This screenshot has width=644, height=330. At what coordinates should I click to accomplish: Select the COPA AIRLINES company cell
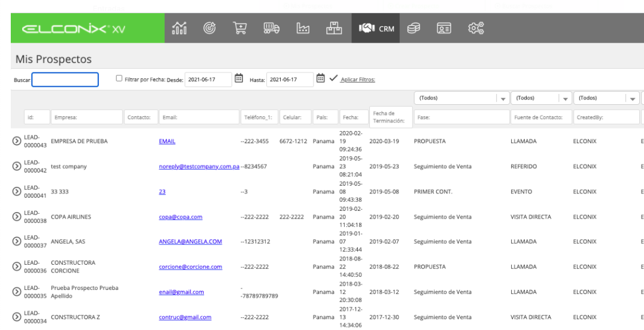(x=71, y=217)
